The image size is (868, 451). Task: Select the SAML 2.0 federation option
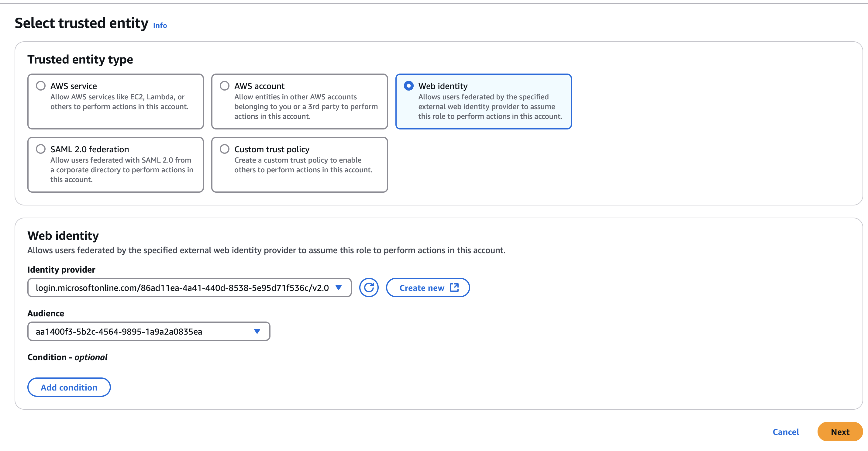pyautogui.click(x=40, y=149)
